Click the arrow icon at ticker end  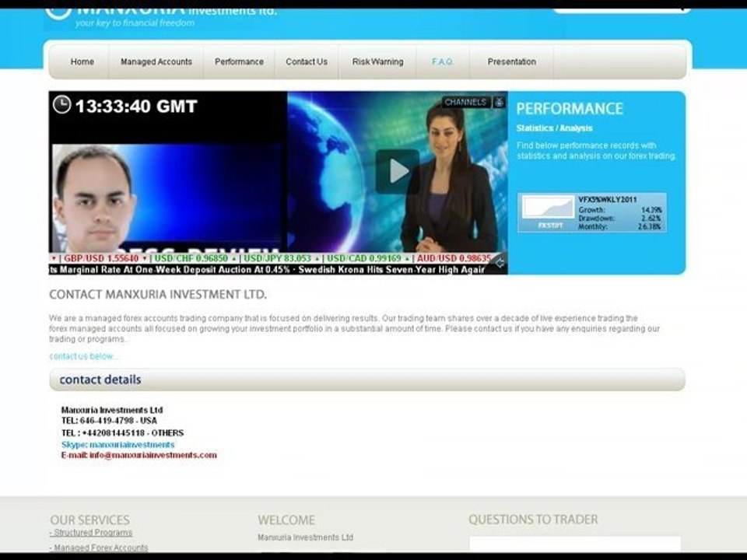click(500, 263)
